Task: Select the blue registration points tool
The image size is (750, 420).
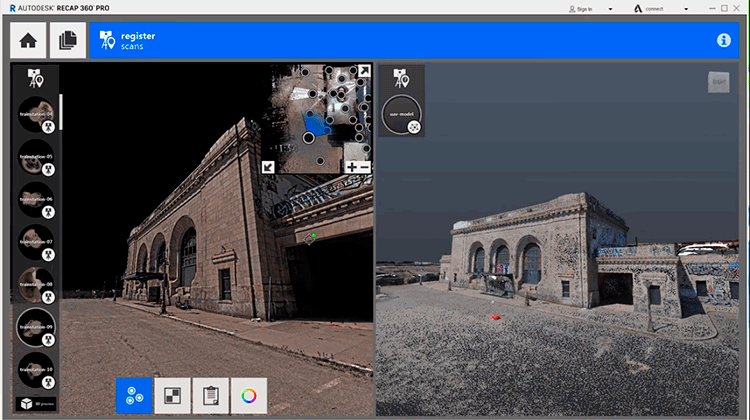Action: pos(134,395)
